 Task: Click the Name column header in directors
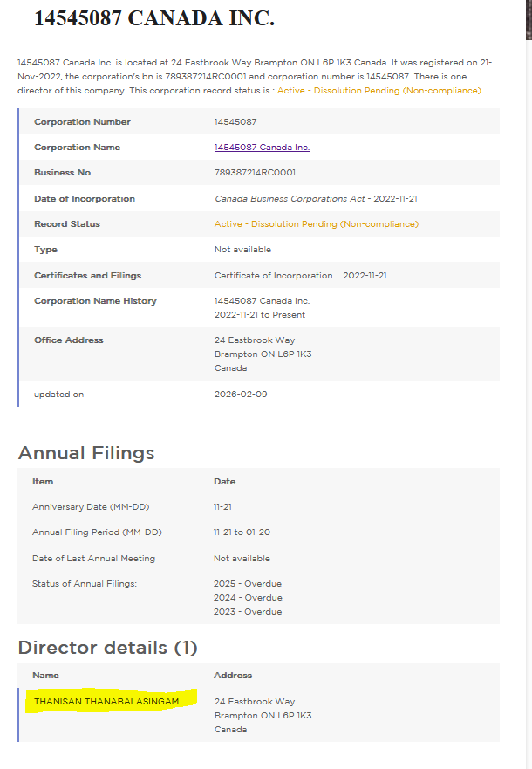click(x=45, y=676)
